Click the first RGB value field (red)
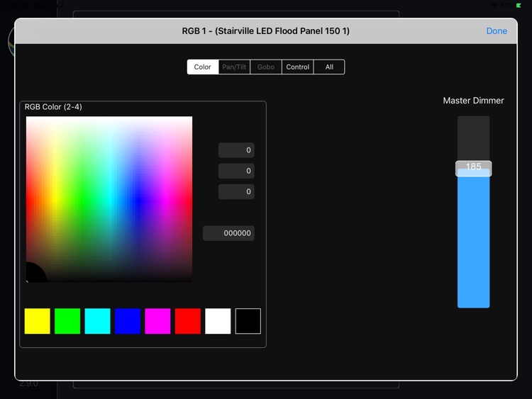 coord(236,150)
